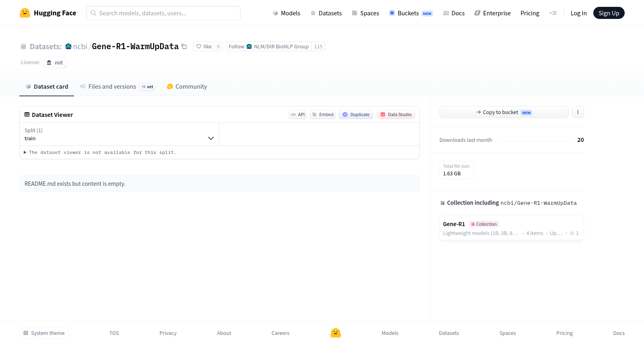The image size is (644, 347).
Task: Open the Spaces footer link
Action: pyautogui.click(x=508, y=333)
